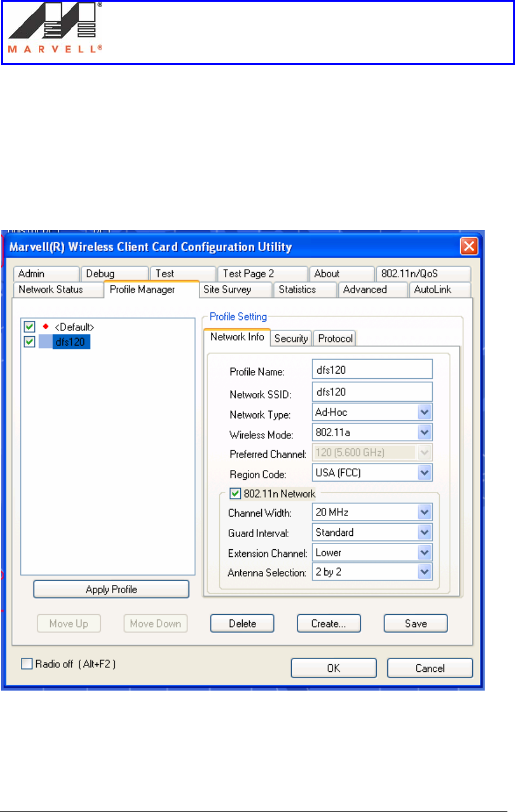This screenshot has height=812, width=515.
Task: Click the Network SSID input field
Action: click(372, 392)
